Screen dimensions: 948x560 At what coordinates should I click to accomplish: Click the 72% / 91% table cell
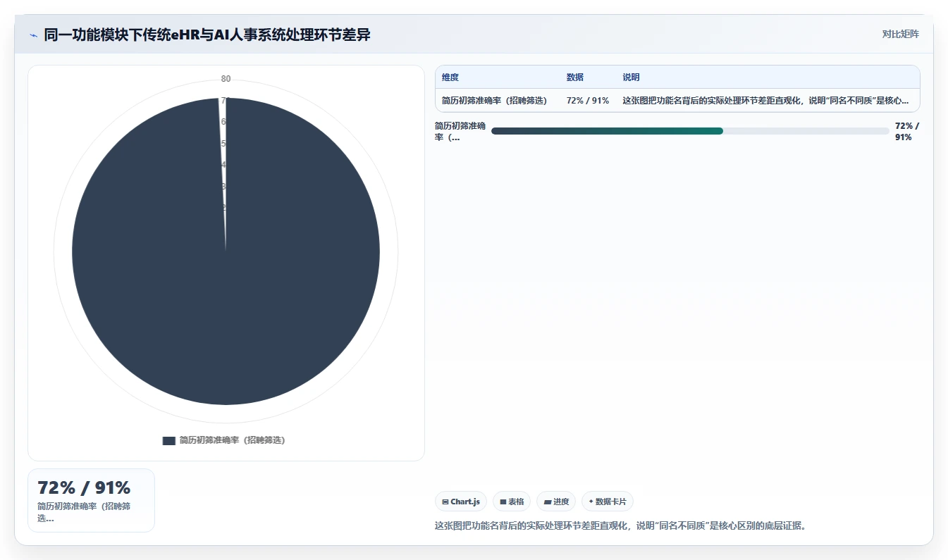tap(588, 101)
